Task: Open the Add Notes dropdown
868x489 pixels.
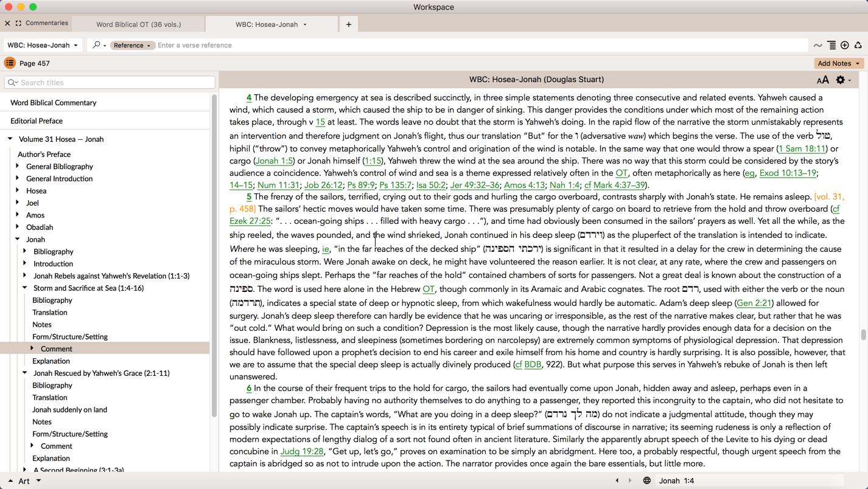Action: [838, 63]
